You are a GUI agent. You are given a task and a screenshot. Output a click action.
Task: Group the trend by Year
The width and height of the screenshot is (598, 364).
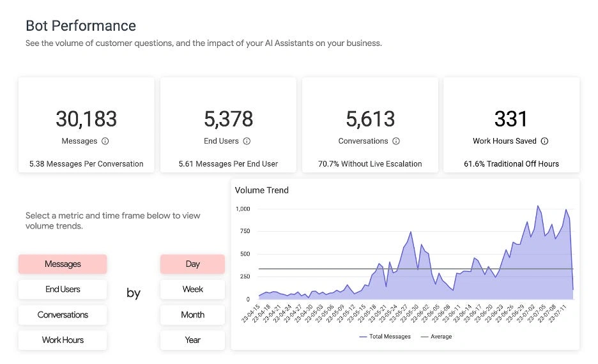coord(192,340)
